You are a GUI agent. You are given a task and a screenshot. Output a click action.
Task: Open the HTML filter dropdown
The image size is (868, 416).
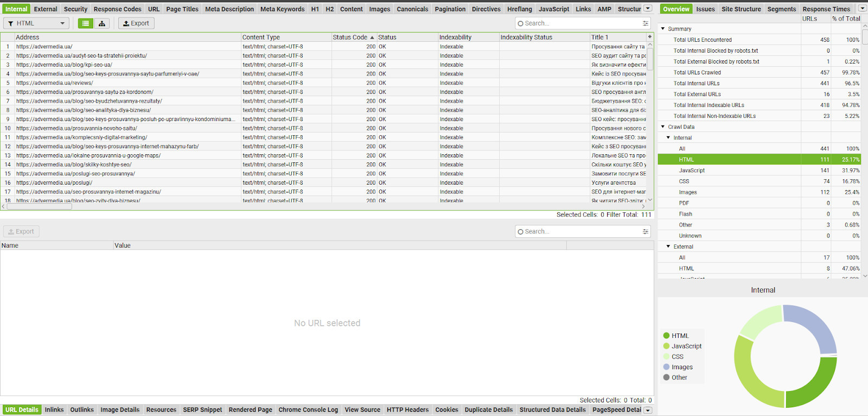tap(36, 23)
